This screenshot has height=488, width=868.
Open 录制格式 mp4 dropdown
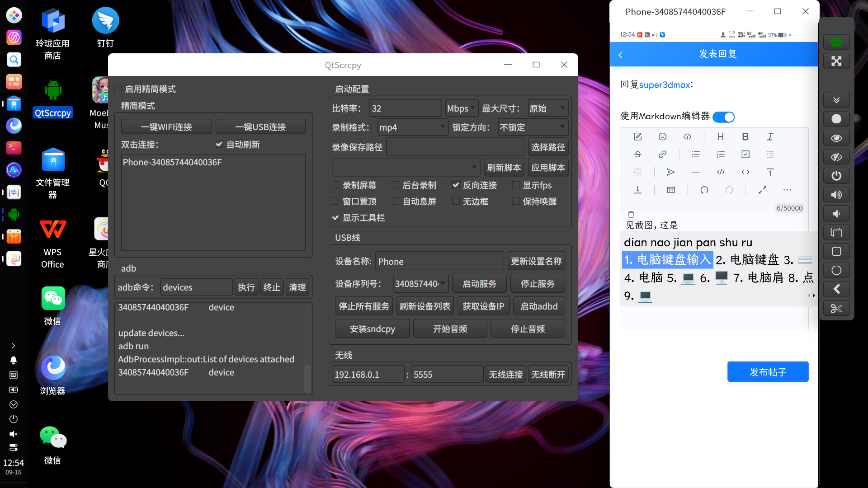point(413,127)
